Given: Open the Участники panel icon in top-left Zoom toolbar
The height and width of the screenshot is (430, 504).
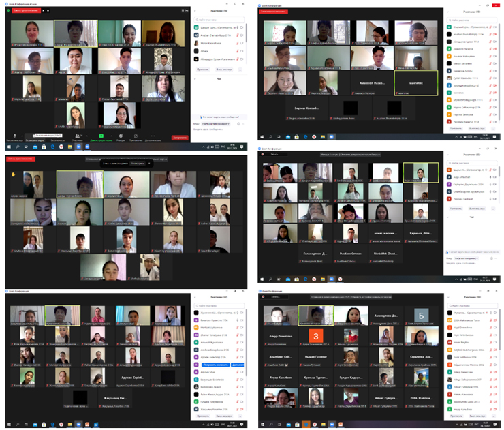Looking at the screenshot, I should pos(77,136).
